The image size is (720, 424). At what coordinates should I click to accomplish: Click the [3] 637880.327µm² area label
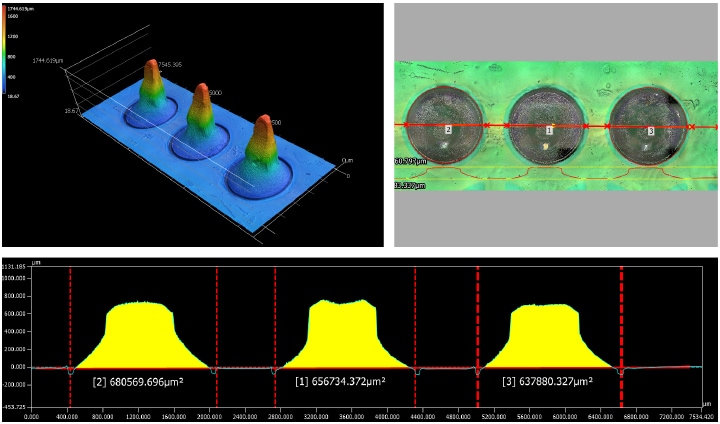click(x=546, y=381)
